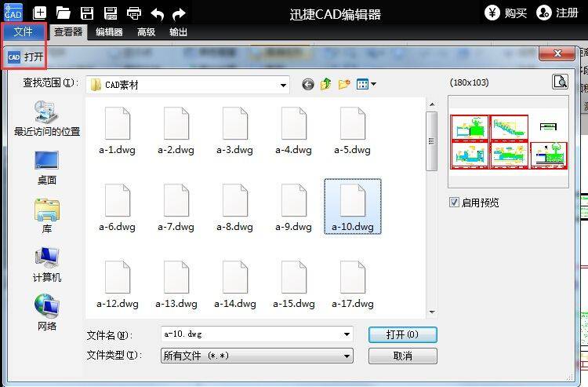This screenshot has height=387, width=588.
Task: Expand the file name dropdown arrow
Action: [347, 334]
